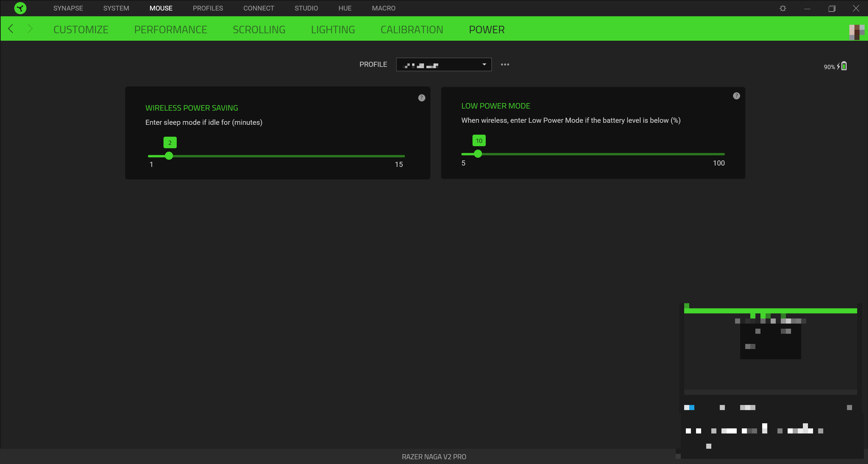
Task: Open profile options via ellipsis menu
Action: (504, 64)
